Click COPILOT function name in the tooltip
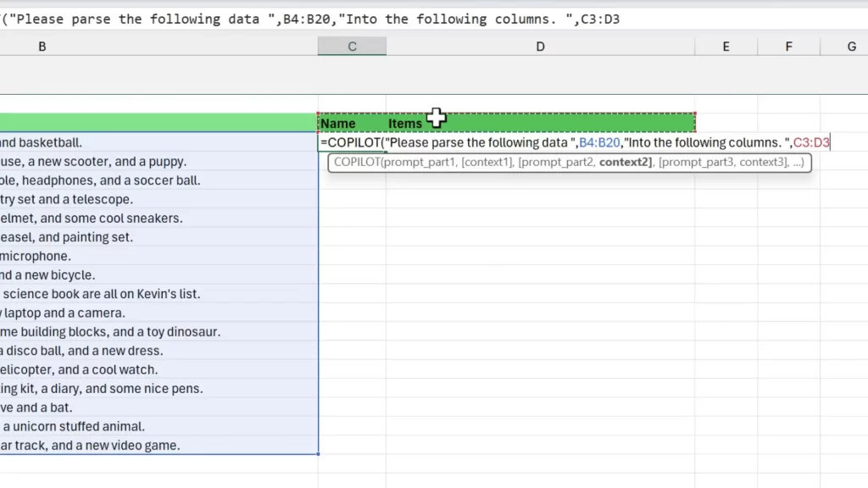This screenshot has width=868, height=488. tap(357, 162)
